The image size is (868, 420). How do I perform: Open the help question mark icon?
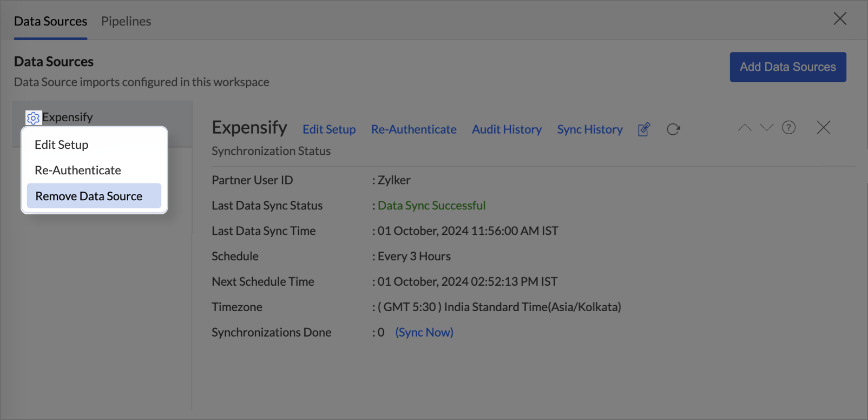click(x=788, y=128)
